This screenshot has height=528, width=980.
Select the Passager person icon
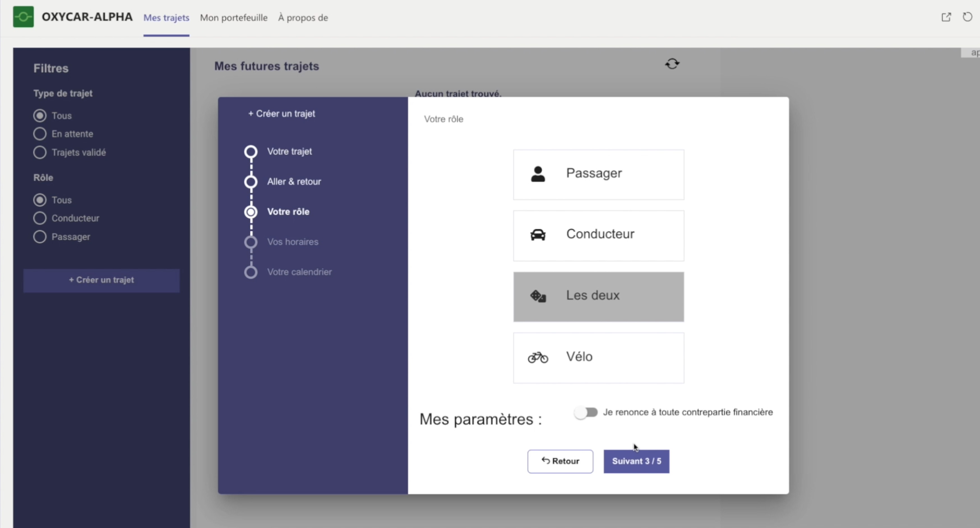click(x=538, y=174)
